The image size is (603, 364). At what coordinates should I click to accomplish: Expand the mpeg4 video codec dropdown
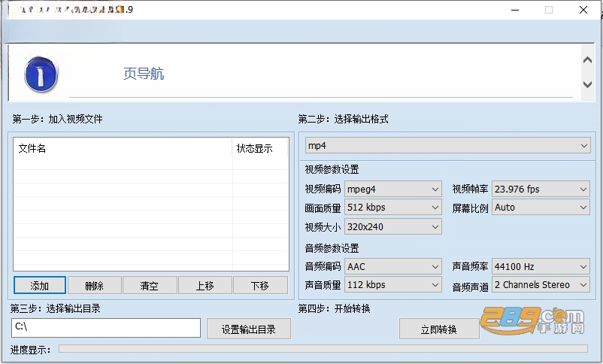click(393, 190)
